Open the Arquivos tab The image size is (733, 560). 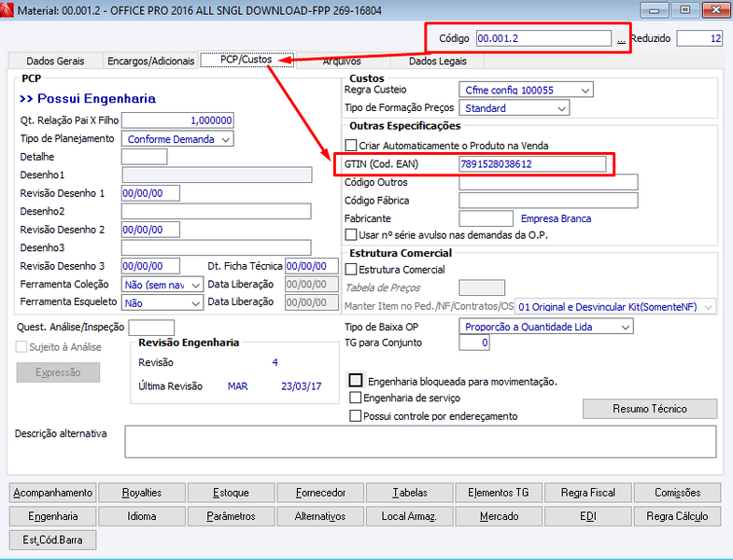(x=342, y=61)
